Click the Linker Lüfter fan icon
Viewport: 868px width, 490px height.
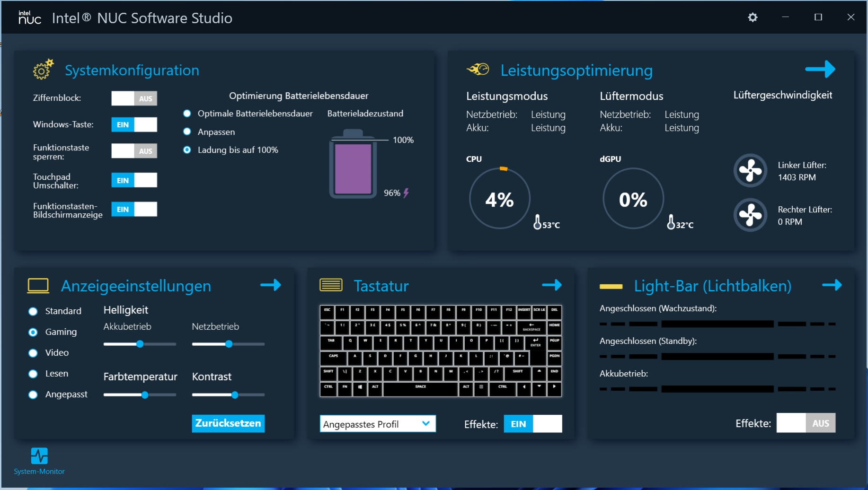[x=750, y=171]
